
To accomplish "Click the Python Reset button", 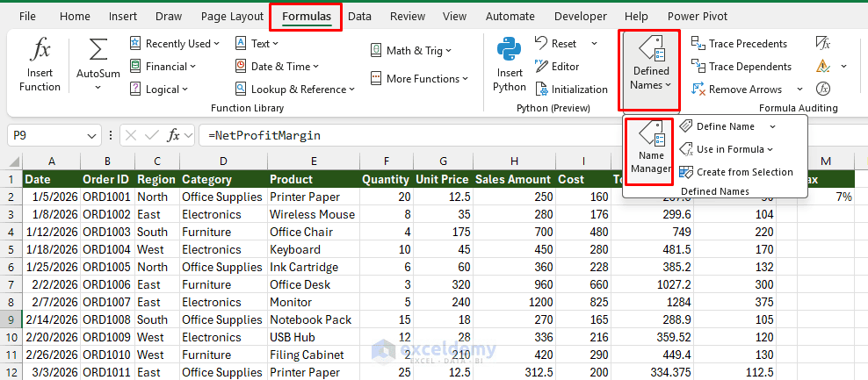I will (555, 43).
